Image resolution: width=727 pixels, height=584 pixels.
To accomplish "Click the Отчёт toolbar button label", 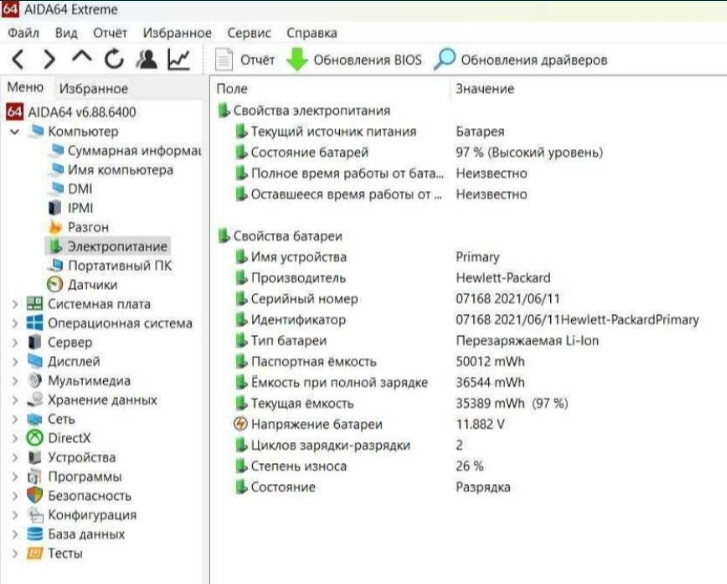I will pyautogui.click(x=257, y=60).
